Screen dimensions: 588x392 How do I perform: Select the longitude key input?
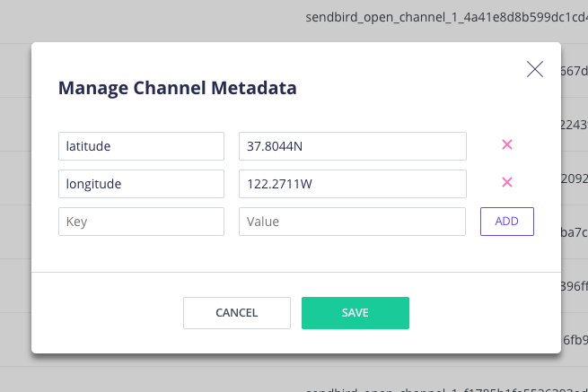[x=141, y=184]
